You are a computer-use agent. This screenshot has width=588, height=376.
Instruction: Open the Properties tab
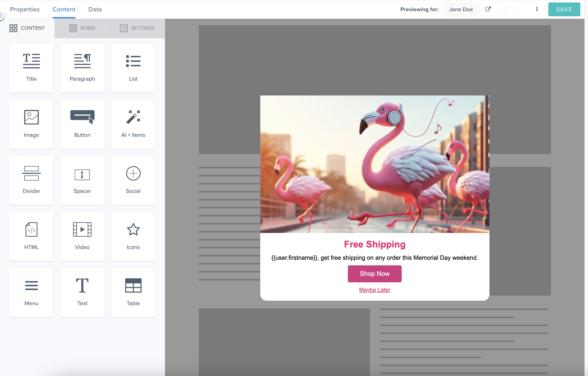24,9
